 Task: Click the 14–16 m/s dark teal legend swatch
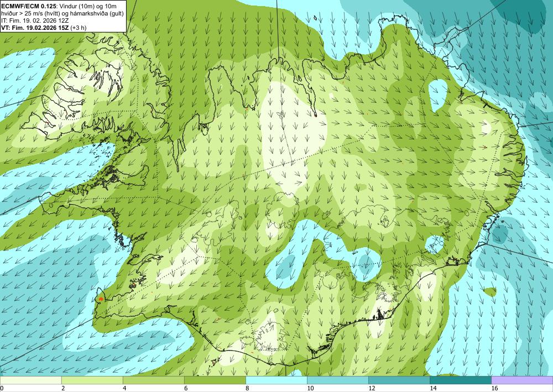[460, 380]
